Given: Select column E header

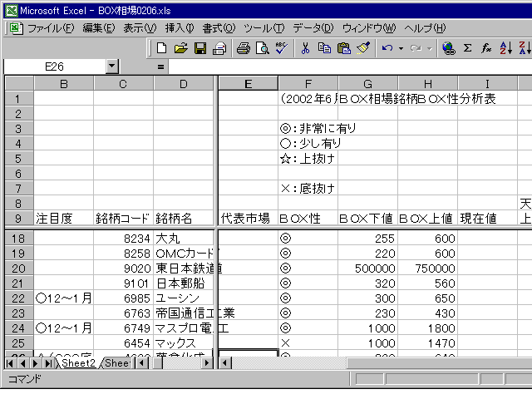Looking at the screenshot, I should (248, 83).
